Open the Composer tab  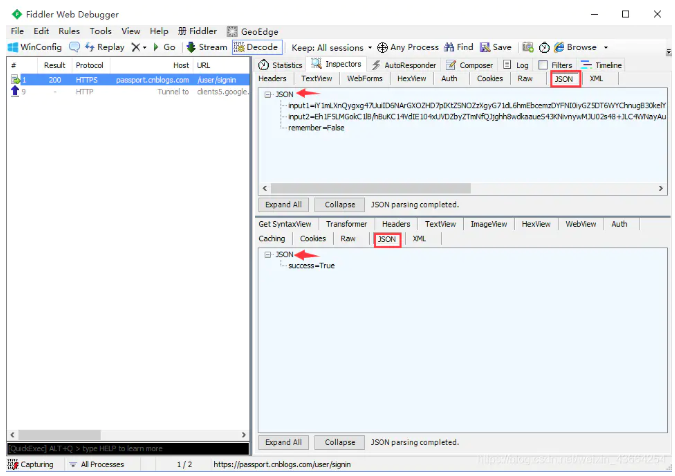pyautogui.click(x=469, y=65)
